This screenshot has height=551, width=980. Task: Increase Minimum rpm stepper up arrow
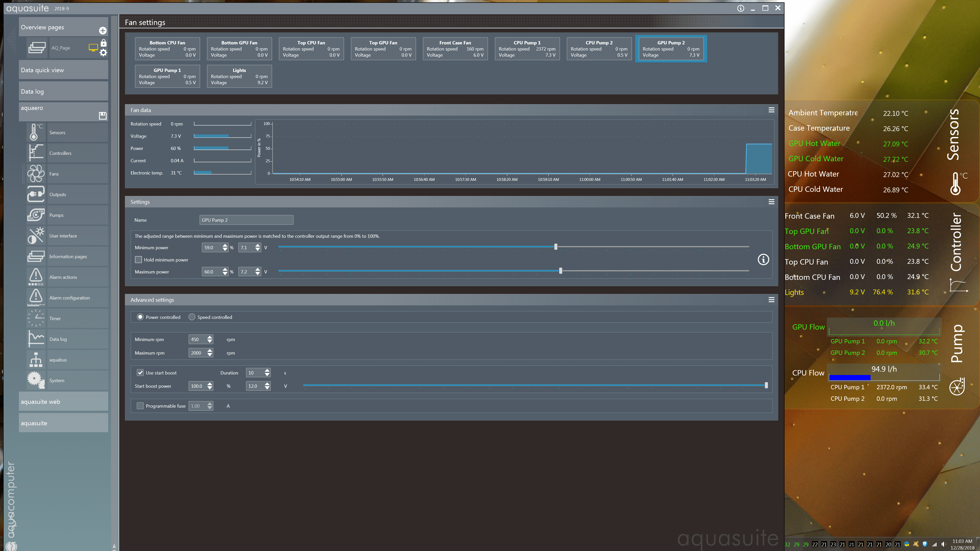[210, 337]
